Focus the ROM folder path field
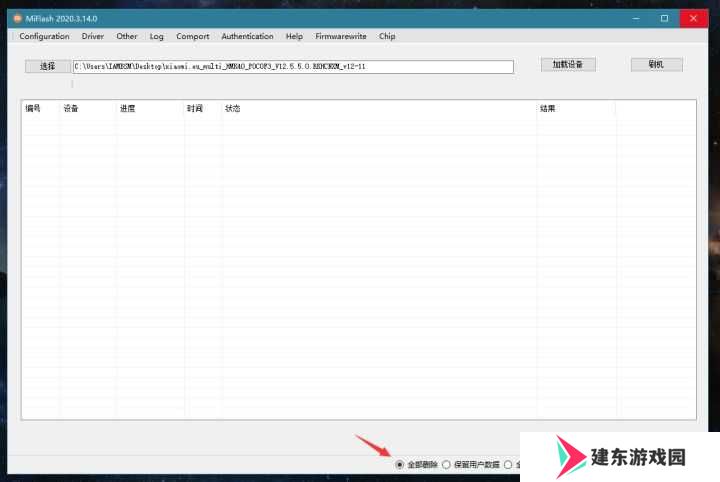 point(293,67)
